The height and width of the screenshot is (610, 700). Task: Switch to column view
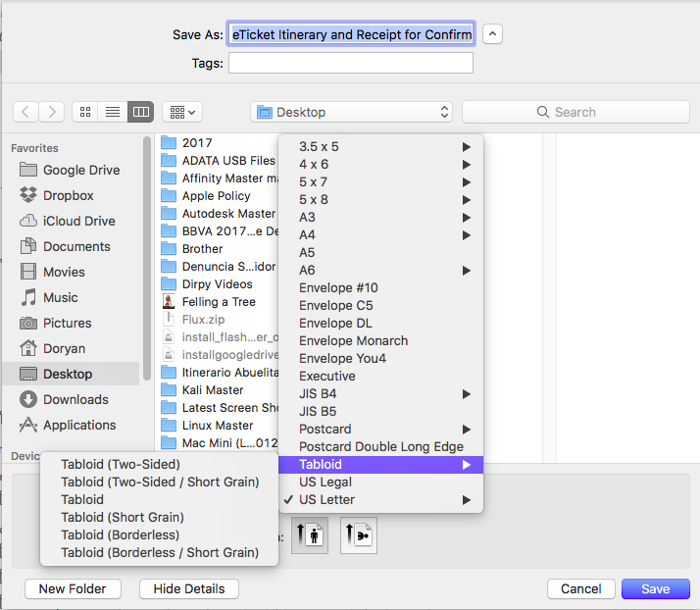[140, 112]
